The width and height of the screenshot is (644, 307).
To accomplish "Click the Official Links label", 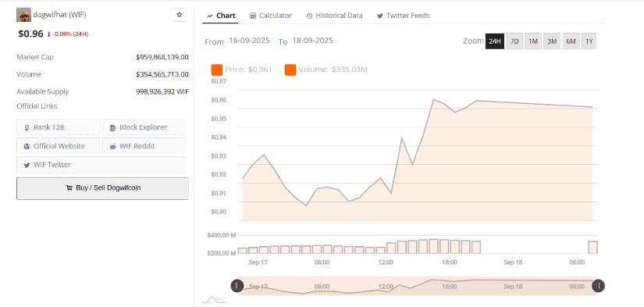I will click(37, 106).
